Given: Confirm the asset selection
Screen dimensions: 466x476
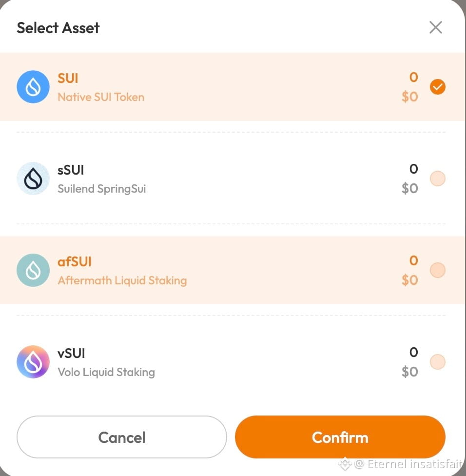Looking at the screenshot, I should pyautogui.click(x=340, y=437).
